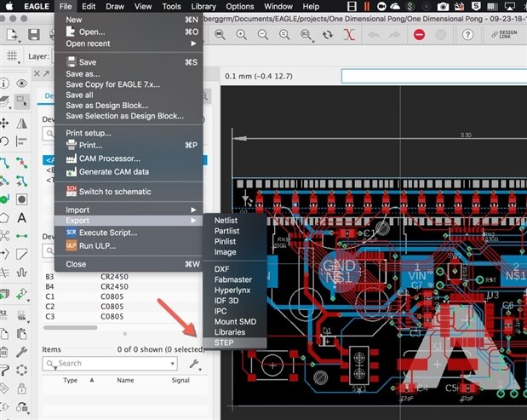Expand the Import submenu
Screen dimensions: 527x420
click(x=129, y=210)
